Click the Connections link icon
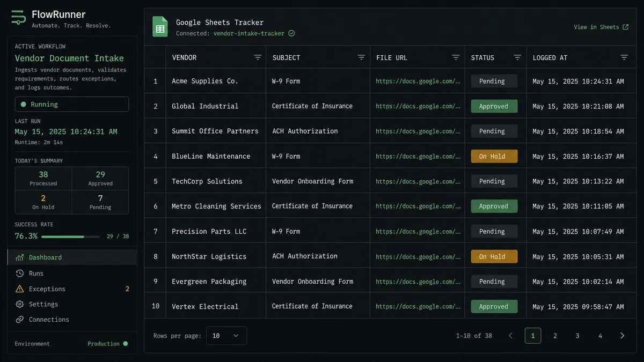Image resolution: width=644 pixels, height=362 pixels. tap(20, 320)
